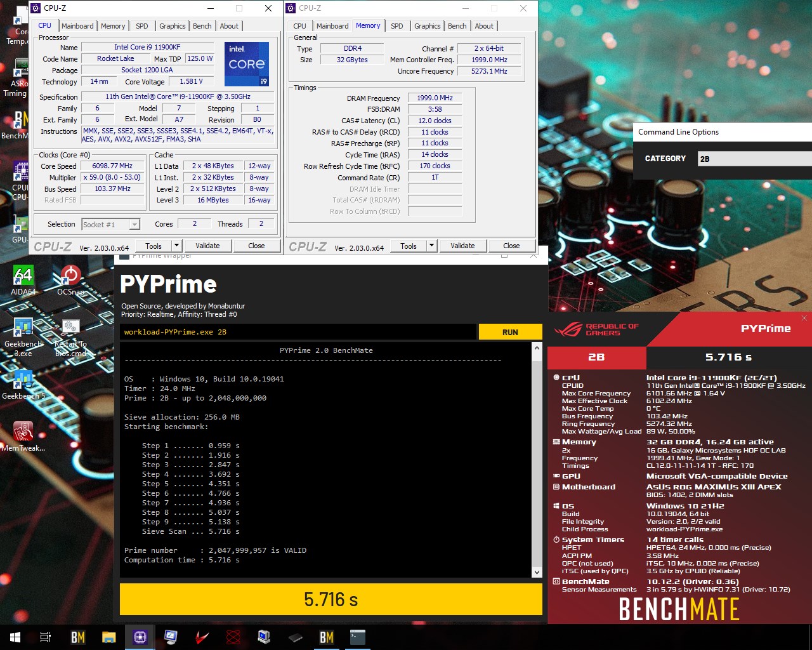Screen dimensions: 812x650
Task: Switch to CPU-Z chip icon in taskbar
Action: (x=140, y=637)
